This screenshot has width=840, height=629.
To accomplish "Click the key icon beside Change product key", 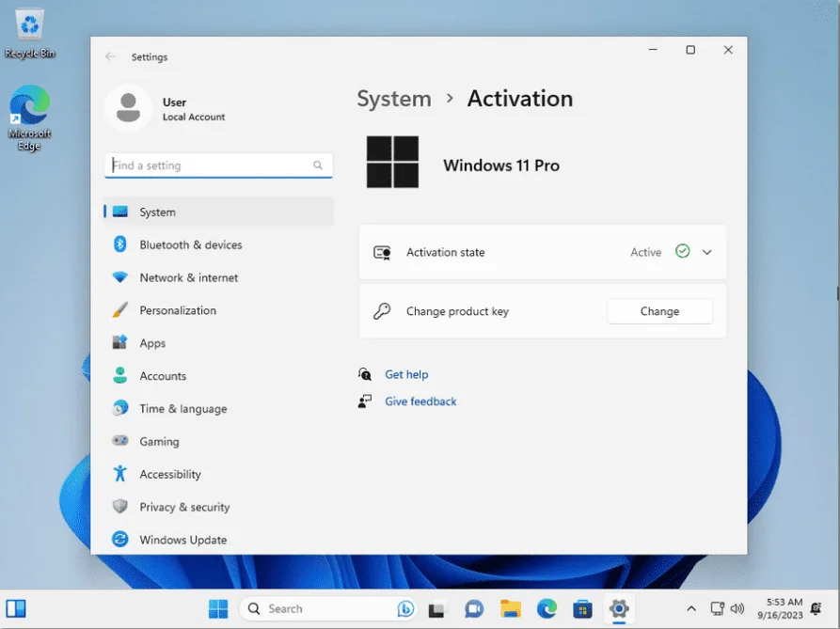I will click(x=382, y=311).
